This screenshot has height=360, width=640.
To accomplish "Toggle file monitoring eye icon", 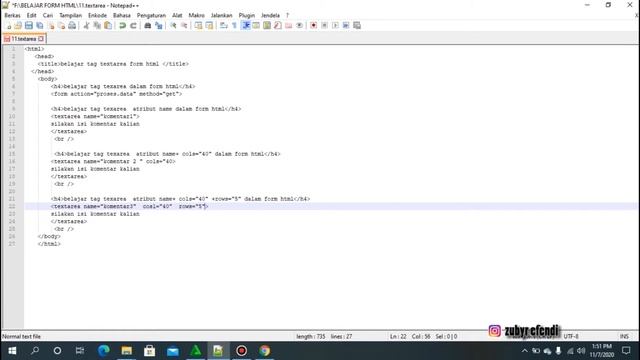I will [300, 26].
